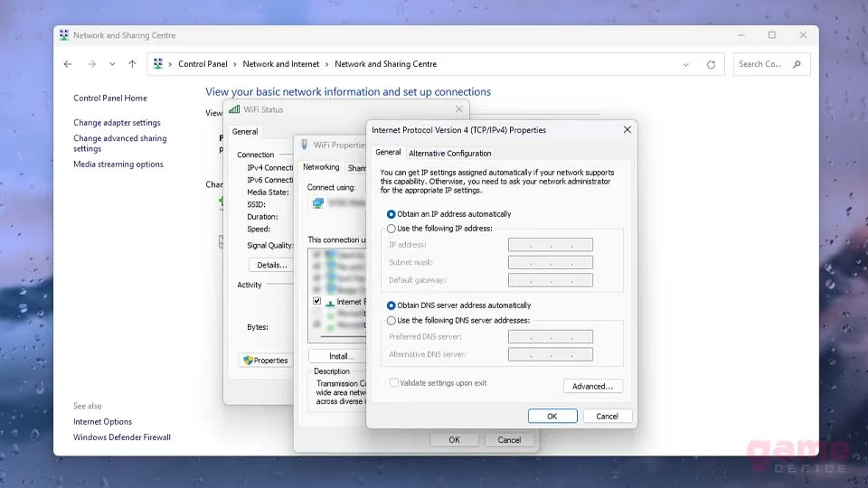Click the Default gateway field
Screen dimensions: 868x488
click(551, 280)
